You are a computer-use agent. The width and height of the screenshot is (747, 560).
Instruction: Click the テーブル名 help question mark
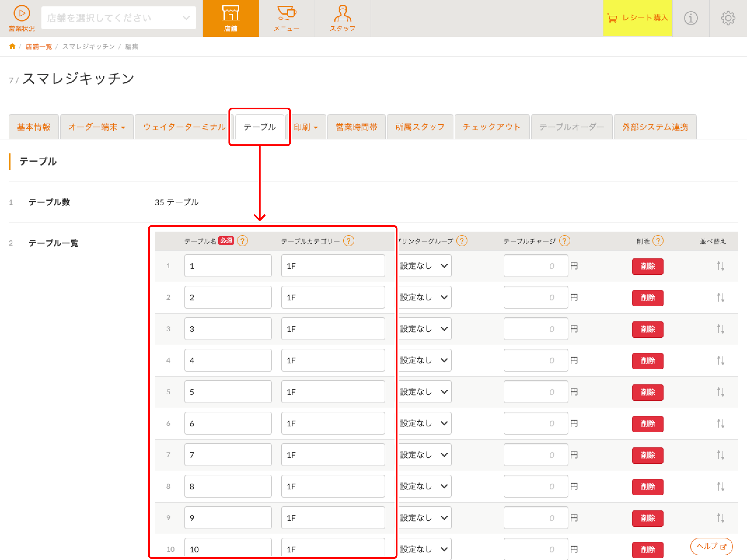tap(242, 241)
